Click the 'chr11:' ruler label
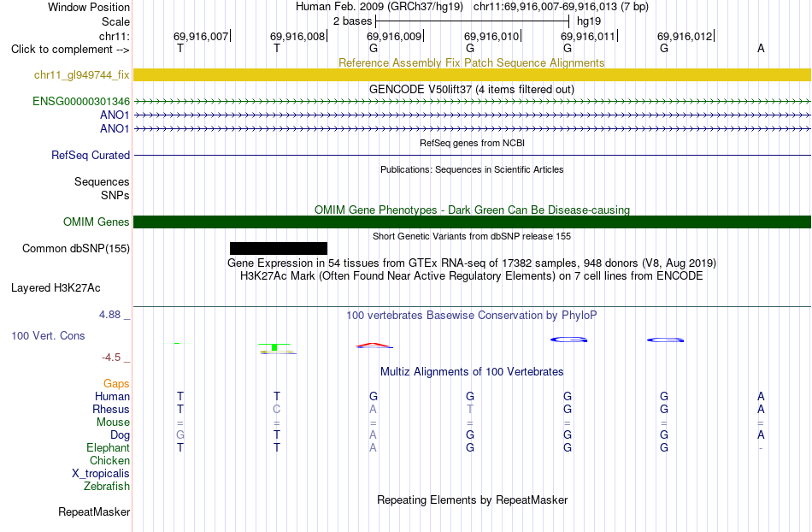The width and height of the screenshot is (812, 532). [x=114, y=36]
